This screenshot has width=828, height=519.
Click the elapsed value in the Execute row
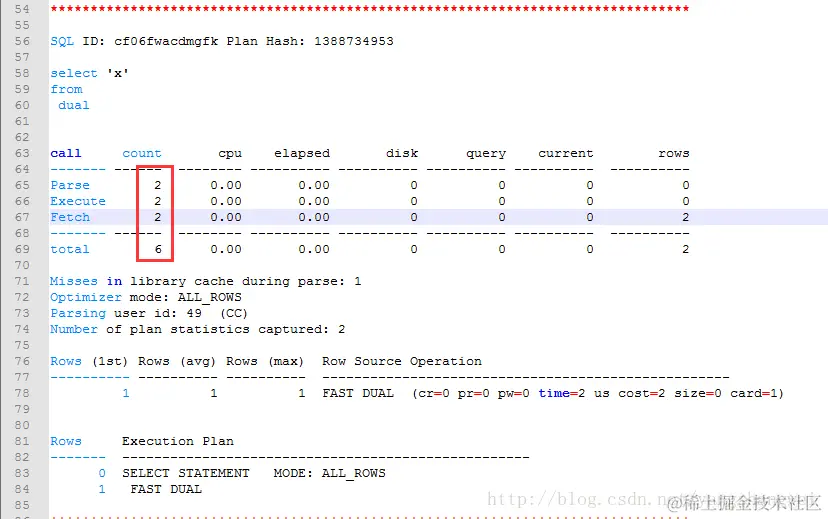[x=314, y=201]
